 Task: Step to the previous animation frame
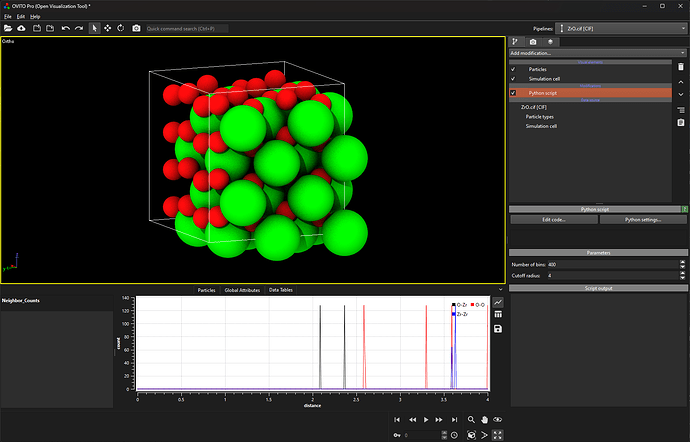(x=412, y=420)
